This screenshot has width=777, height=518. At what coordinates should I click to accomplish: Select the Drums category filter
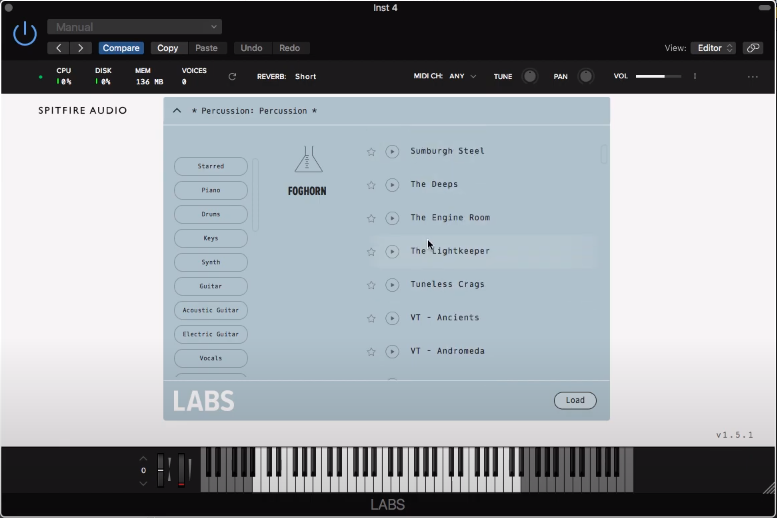[x=211, y=214]
